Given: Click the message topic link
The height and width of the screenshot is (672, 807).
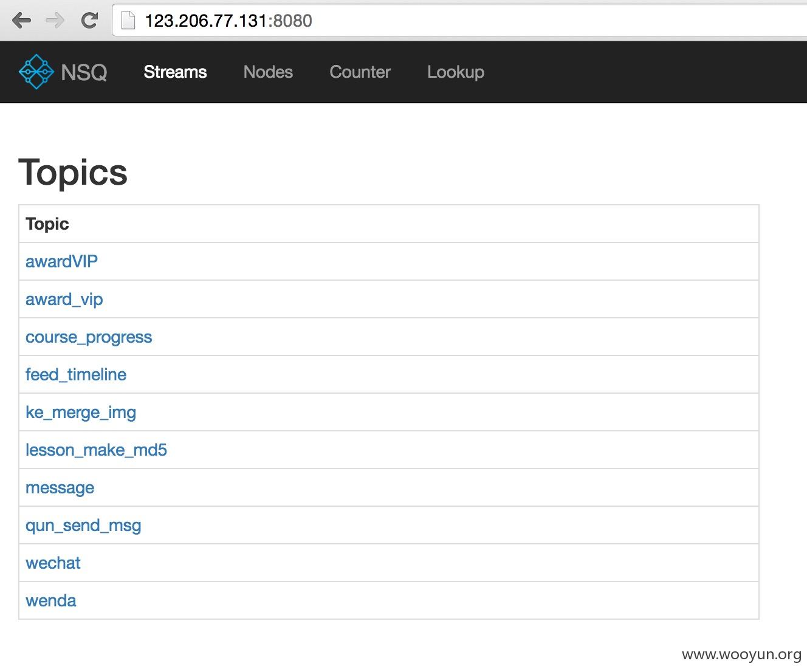Looking at the screenshot, I should [60, 488].
